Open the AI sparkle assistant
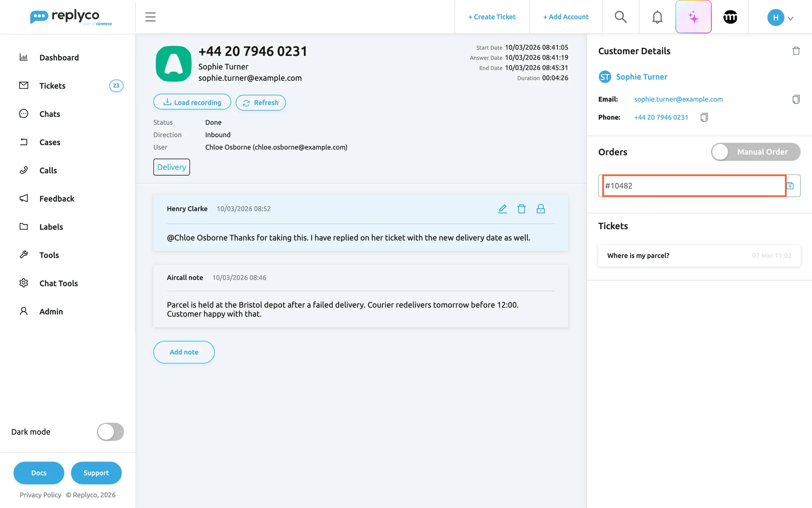The width and height of the screenshot is (812, 508). click(x=693, y=17)
